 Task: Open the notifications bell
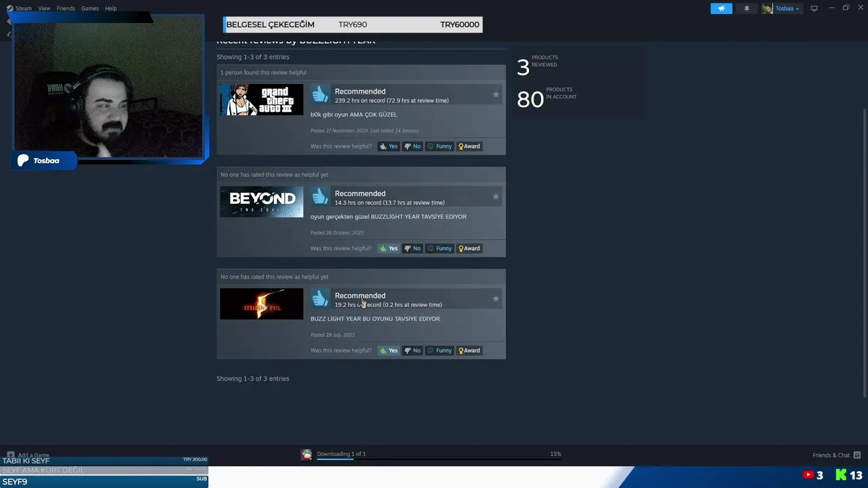point(747,8)
